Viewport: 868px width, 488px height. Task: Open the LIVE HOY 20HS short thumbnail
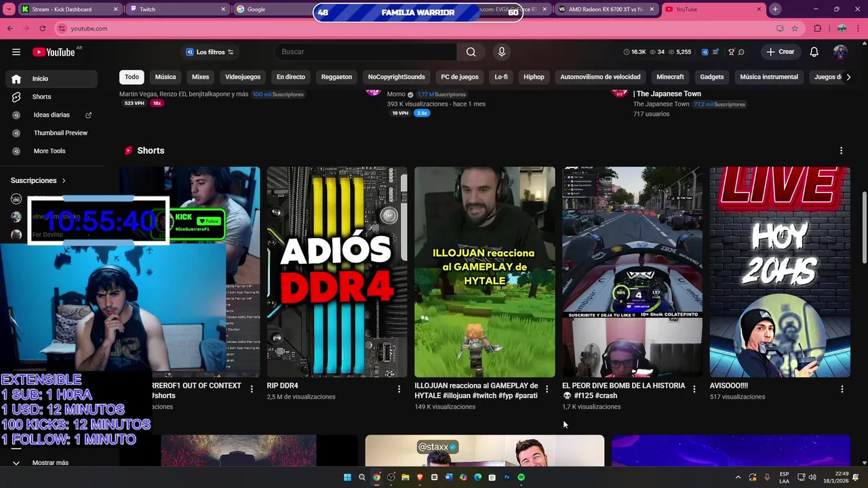tap(780, 272)
